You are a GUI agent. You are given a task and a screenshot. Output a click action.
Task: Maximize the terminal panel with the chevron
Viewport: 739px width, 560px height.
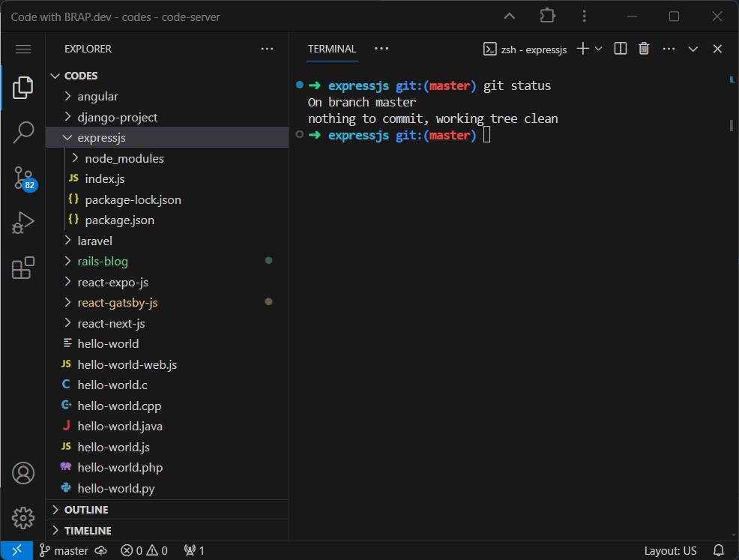coord(693,48)
